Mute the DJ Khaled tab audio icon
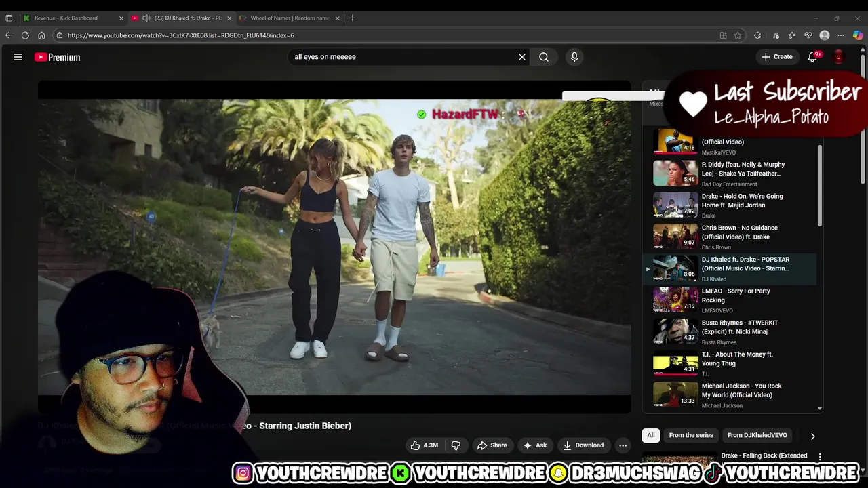Screen dimensions: 868x488 tap(146, 18)
